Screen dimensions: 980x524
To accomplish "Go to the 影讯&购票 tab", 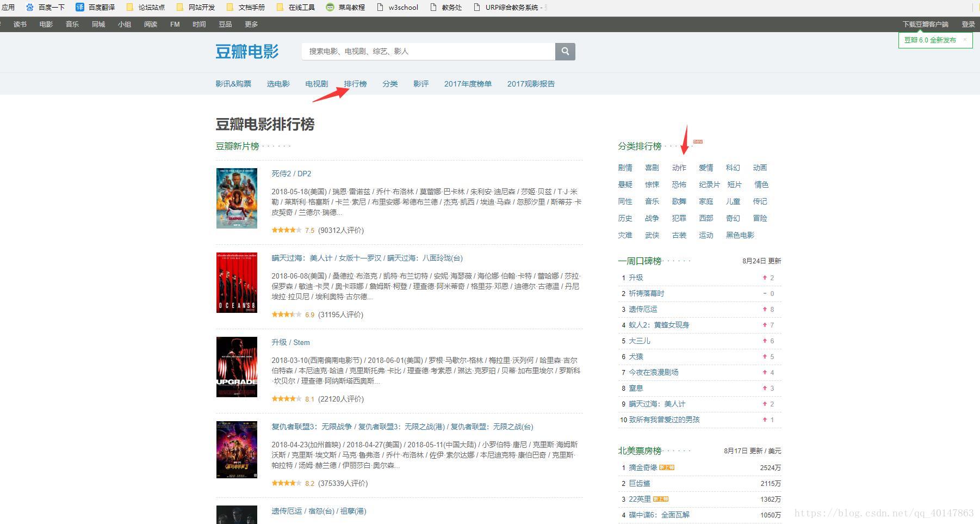I will pyautogui.click(x=233, y=84).
